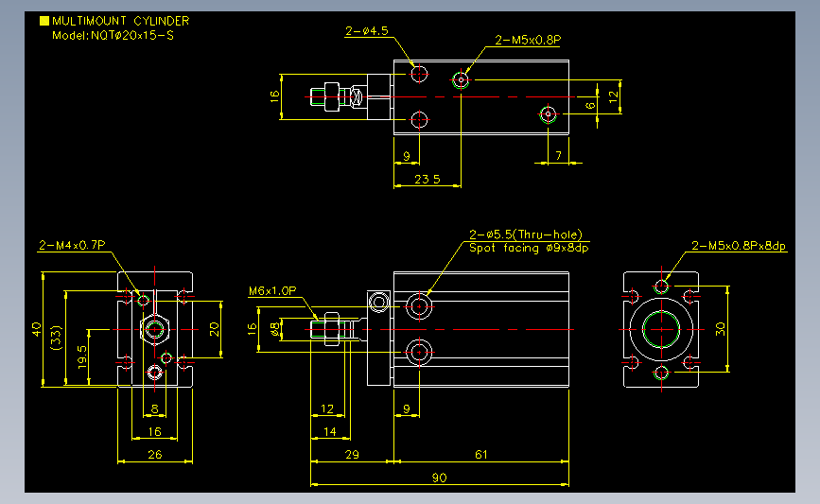The height and width of the screenshot is (504, 820).
Task: Select the '(33)' reference dimension
Action: [56, 338]
